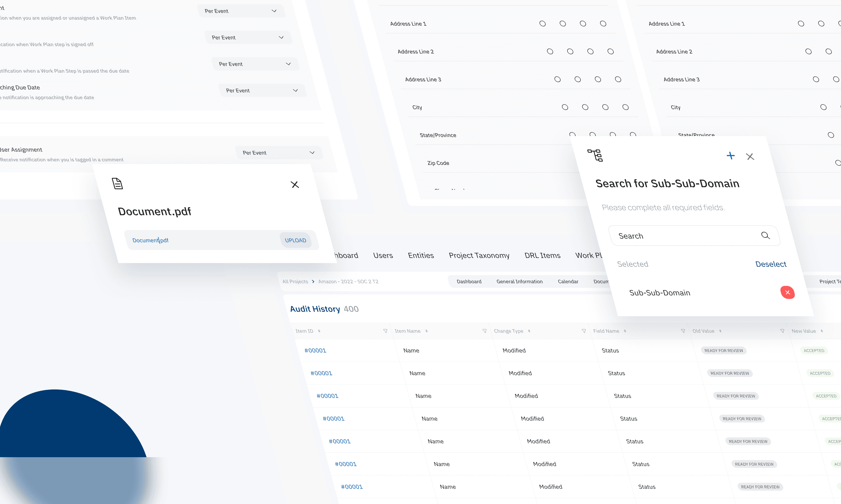Click the document icon above Document.pdf title
841x504 pixels.
[117, 183]
